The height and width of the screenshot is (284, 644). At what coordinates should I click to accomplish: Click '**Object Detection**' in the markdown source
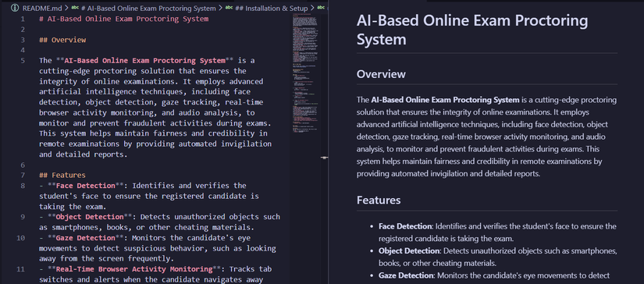(90, 217)
